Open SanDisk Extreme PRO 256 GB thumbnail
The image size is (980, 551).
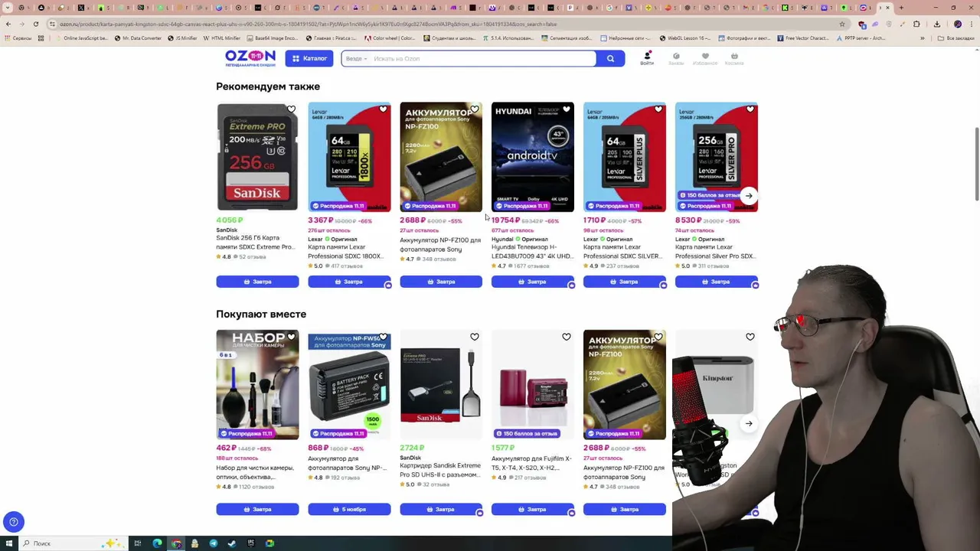pos(257,157)
